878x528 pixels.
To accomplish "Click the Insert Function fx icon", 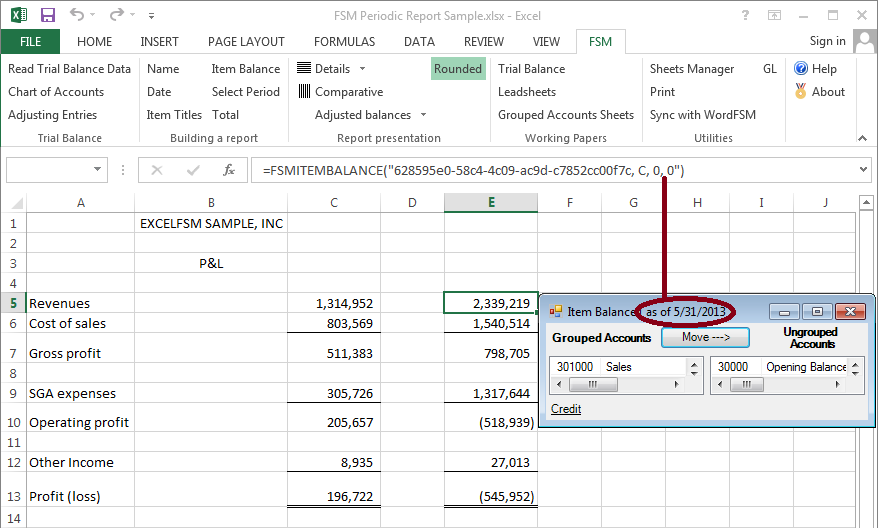I will pos(228,170).
